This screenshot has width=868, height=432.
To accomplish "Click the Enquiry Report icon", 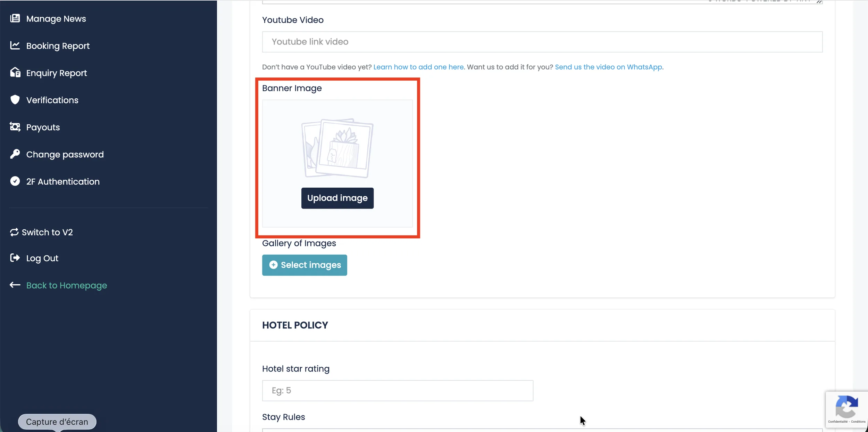I will 15,72.
